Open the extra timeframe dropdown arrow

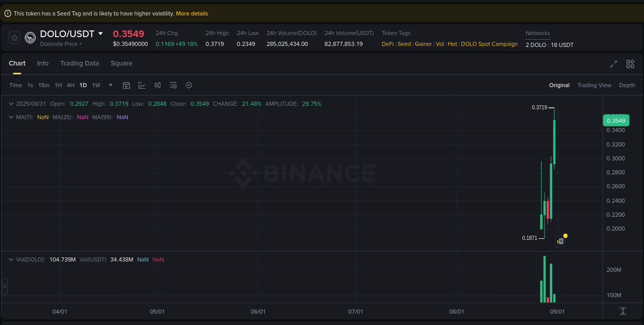(x=110, y=85)
